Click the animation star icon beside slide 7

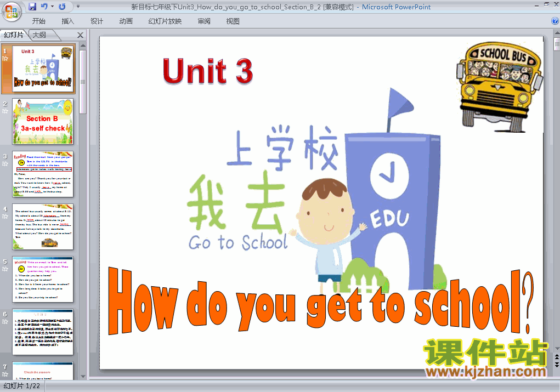(x=5, y=374)
